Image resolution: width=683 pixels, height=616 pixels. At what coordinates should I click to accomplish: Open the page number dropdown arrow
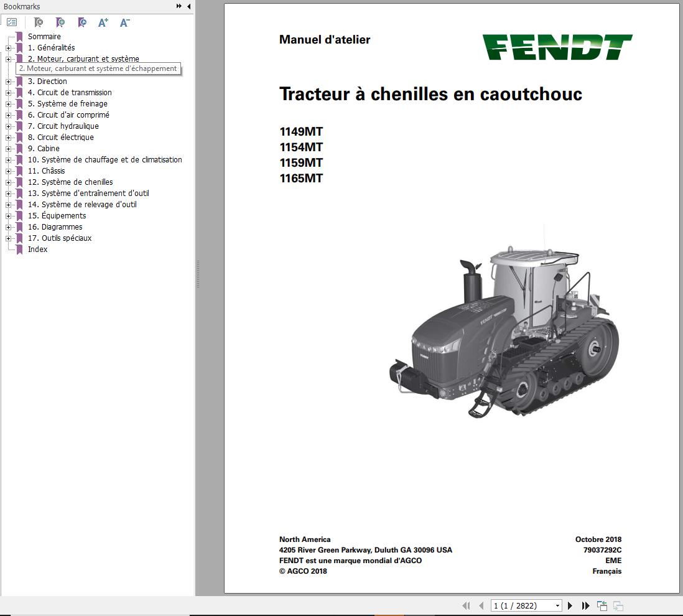(x=557, y=605)
